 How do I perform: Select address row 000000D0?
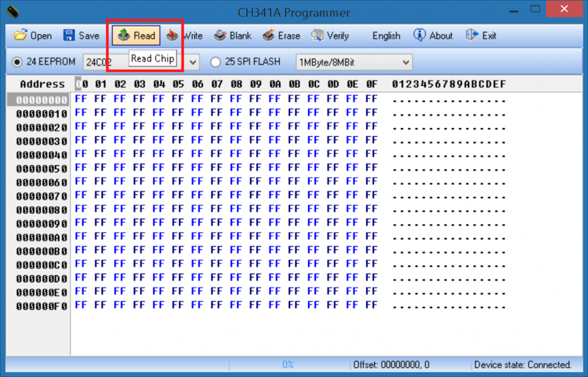coord(41,279)
